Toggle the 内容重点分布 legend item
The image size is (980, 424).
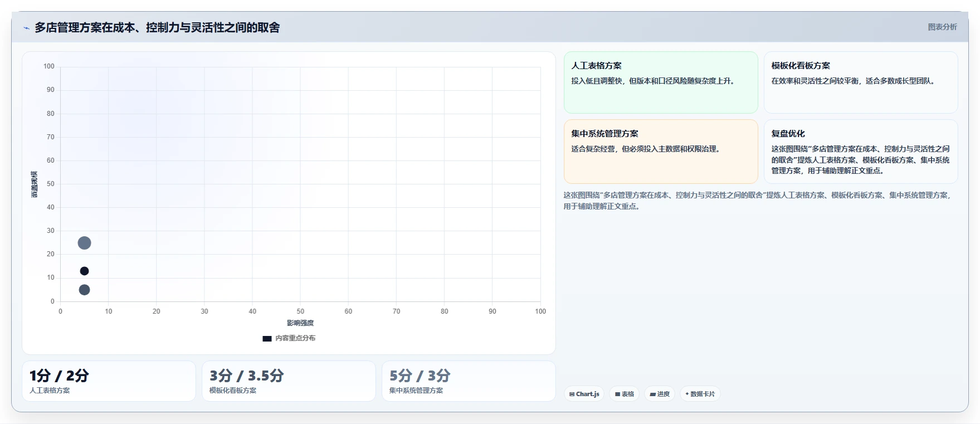pyautogui.click(x=289, y=338)
